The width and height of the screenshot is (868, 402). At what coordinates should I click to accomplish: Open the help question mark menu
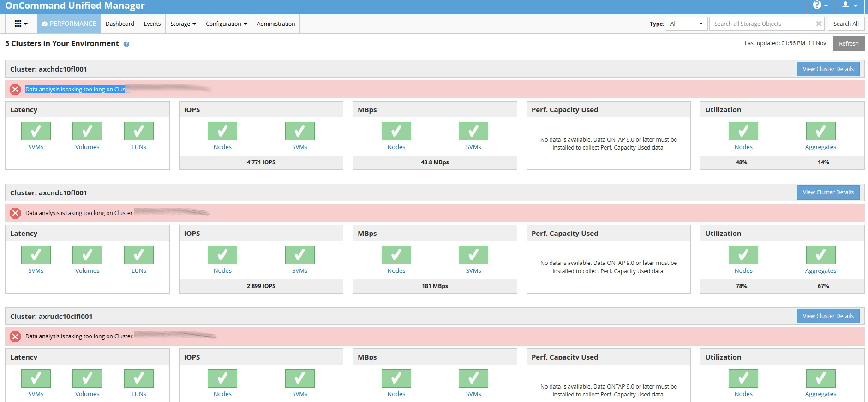pos(820,5)
